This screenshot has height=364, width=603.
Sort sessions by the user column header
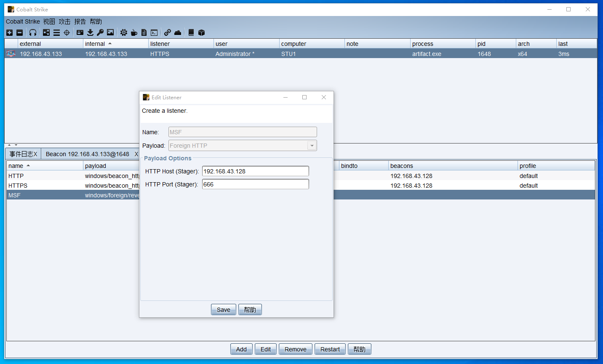coord(246,44)
